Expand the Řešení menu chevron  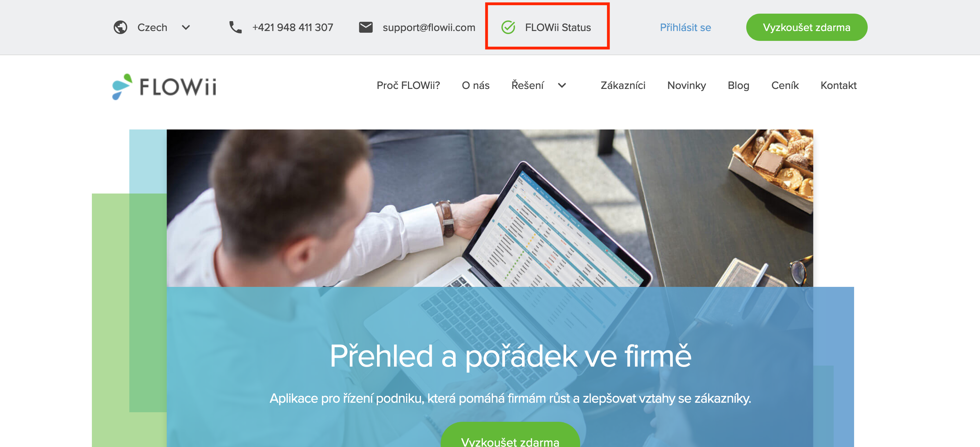point(562,85)
